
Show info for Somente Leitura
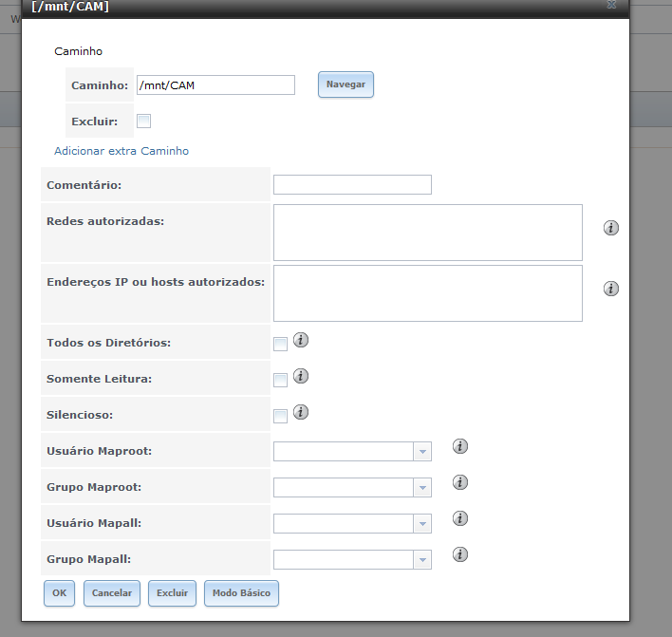click(301, 376)
